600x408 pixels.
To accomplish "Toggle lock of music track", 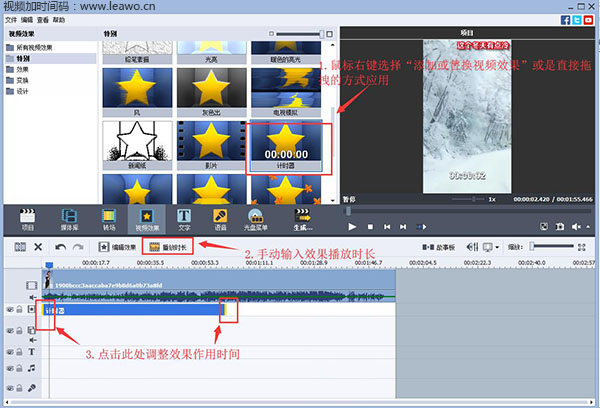I will 19,368.
